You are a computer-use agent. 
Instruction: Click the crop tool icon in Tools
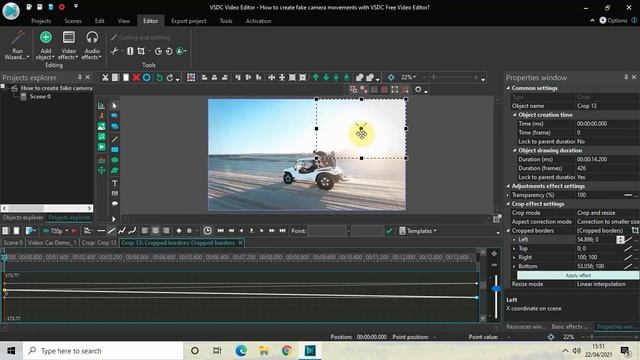tap(141, 51)
